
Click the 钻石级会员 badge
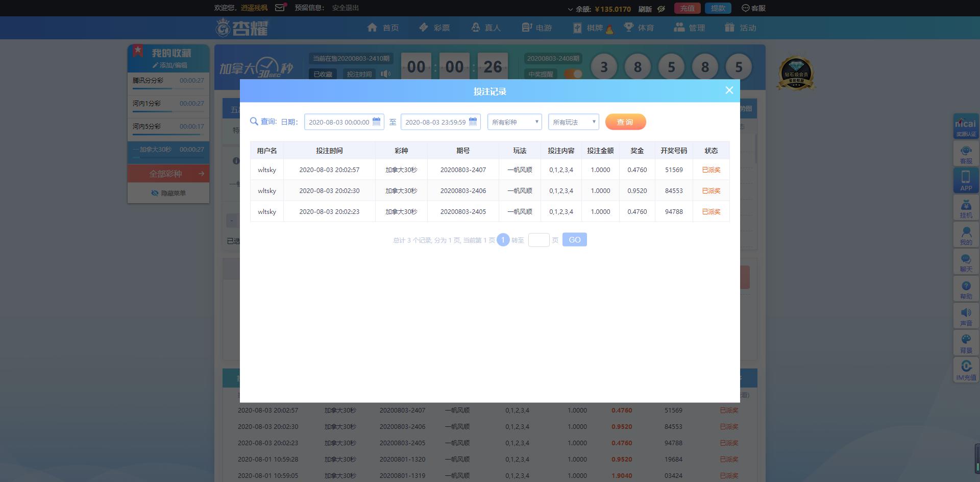click(796, 73)
